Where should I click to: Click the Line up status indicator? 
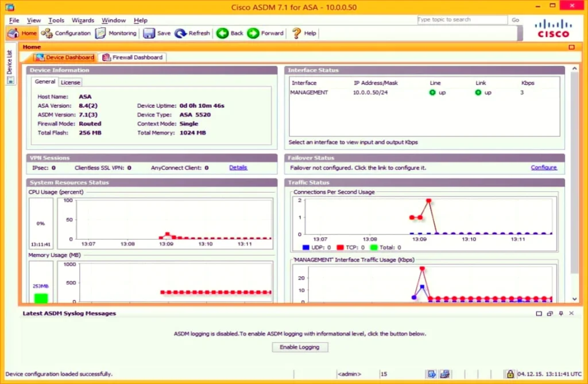point(437,93)
